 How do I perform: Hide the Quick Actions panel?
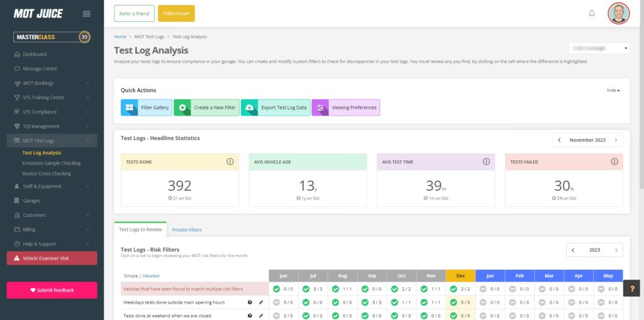click(613, 91)
